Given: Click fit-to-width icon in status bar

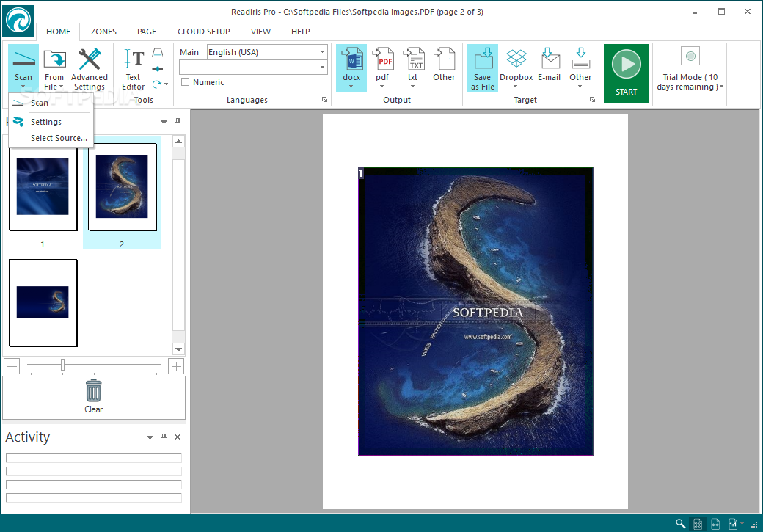Looking at the screenshot, I should pyautogui.click(x=715, y=524).
